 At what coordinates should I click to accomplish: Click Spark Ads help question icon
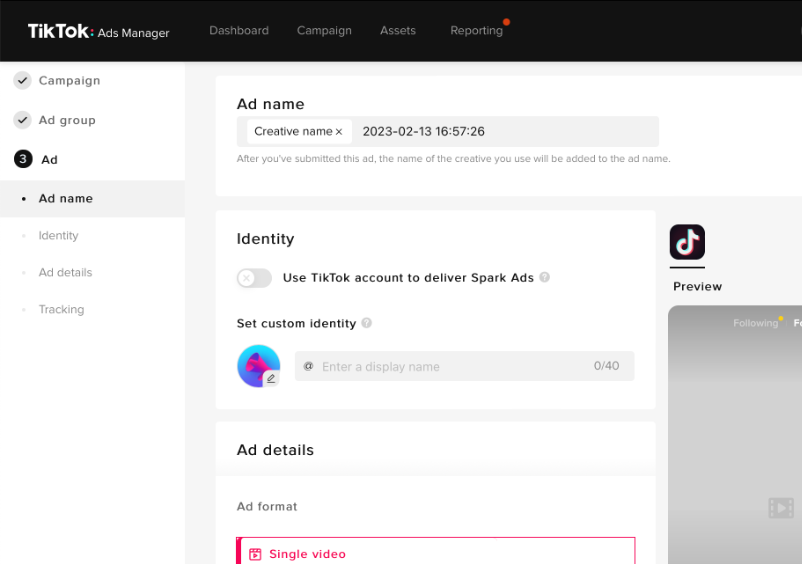545,277
